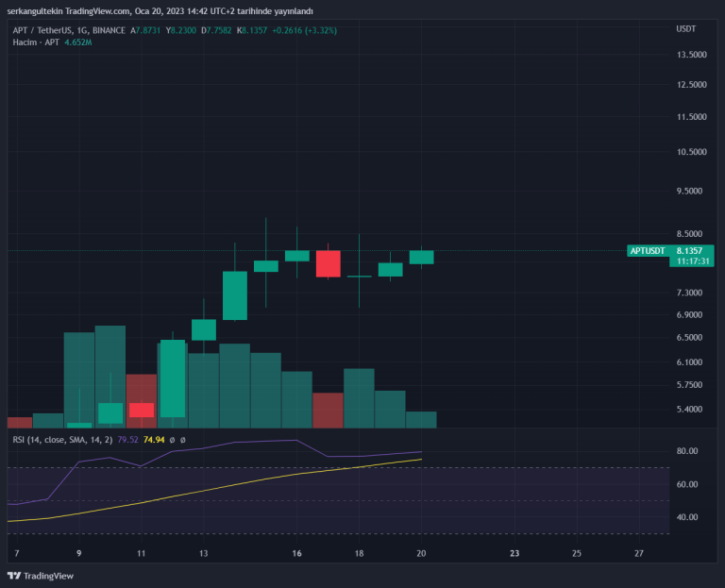Click the red volume bar near date 11
725x588 pixels.
(141, 400)
